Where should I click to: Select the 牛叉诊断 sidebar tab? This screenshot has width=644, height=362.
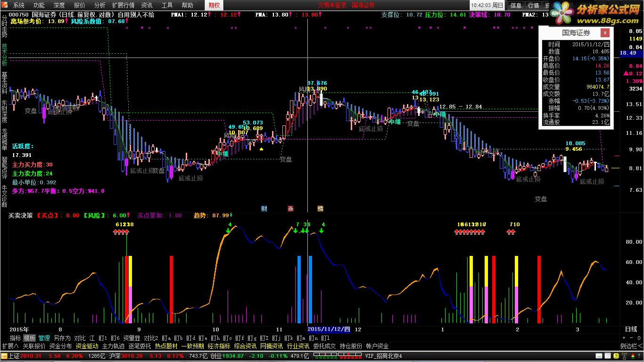[x=5, y=196]
